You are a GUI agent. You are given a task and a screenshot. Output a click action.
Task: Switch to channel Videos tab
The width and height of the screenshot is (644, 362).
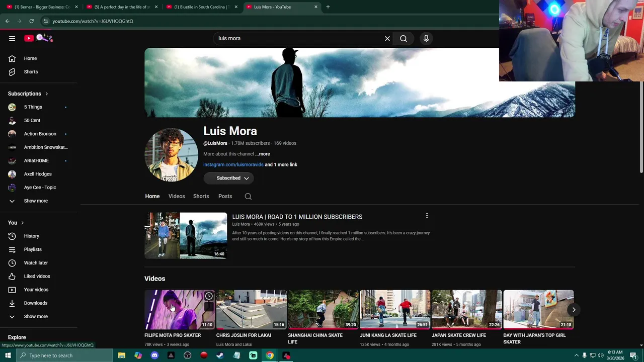(177, 196)
